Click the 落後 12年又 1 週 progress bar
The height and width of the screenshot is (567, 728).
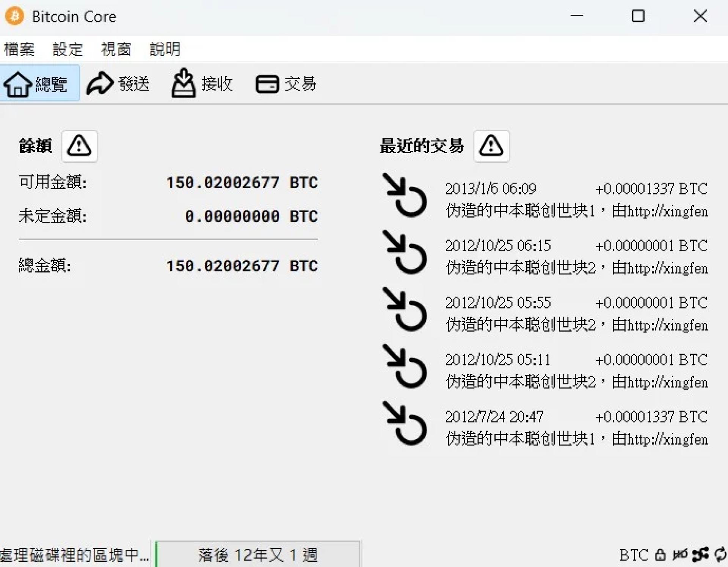point(258,554)
